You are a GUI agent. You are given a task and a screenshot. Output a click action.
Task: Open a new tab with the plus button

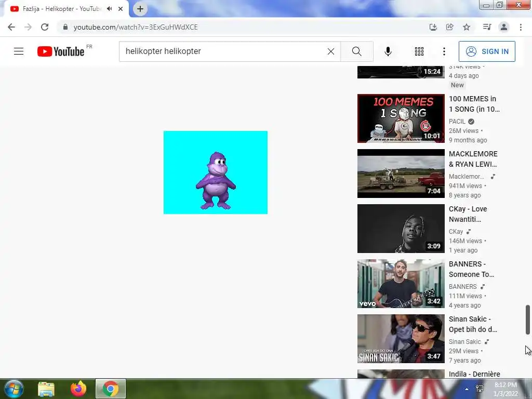pyautogui.click(x=140, y=9)
